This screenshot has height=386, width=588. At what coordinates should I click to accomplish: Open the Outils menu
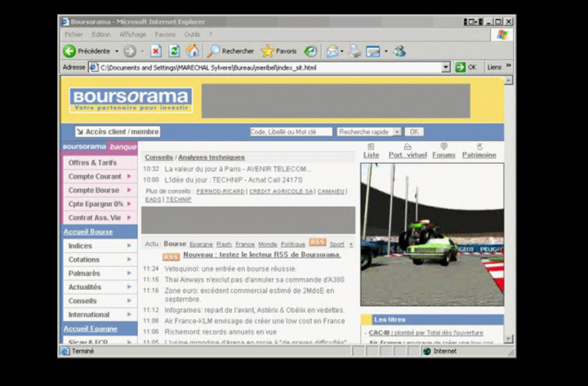tap(192, 34)
